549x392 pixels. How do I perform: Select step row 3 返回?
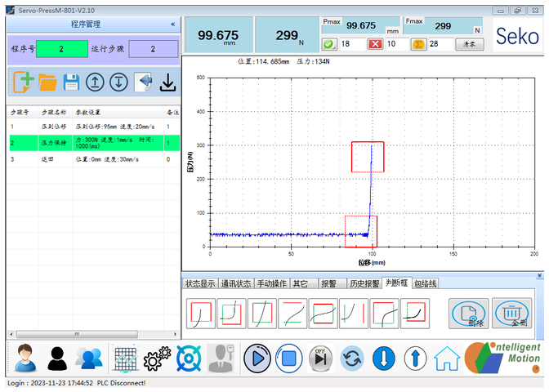click(95, 159)
